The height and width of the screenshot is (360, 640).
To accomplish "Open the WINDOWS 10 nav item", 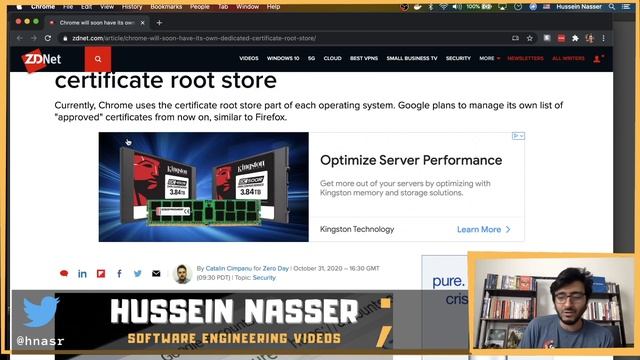I will [283, 58].
